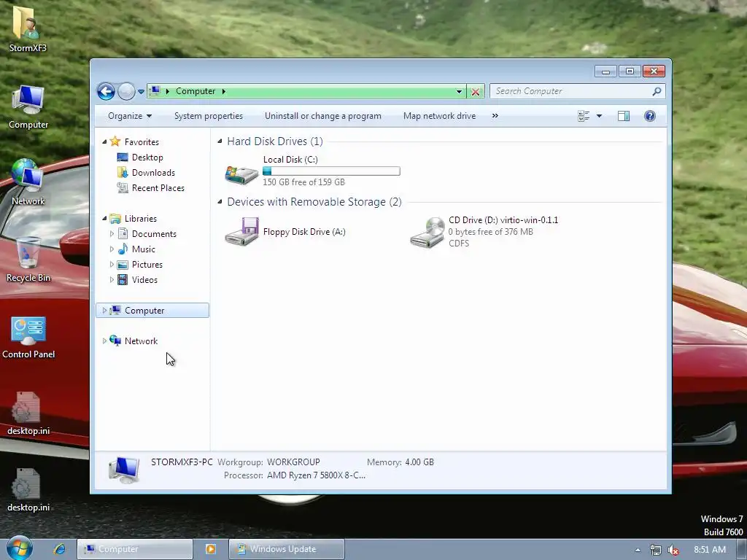Switch to the Windows Update taskbar button
Screen dimensions: 747x560
pyautogui.click(x=286, y=549)
